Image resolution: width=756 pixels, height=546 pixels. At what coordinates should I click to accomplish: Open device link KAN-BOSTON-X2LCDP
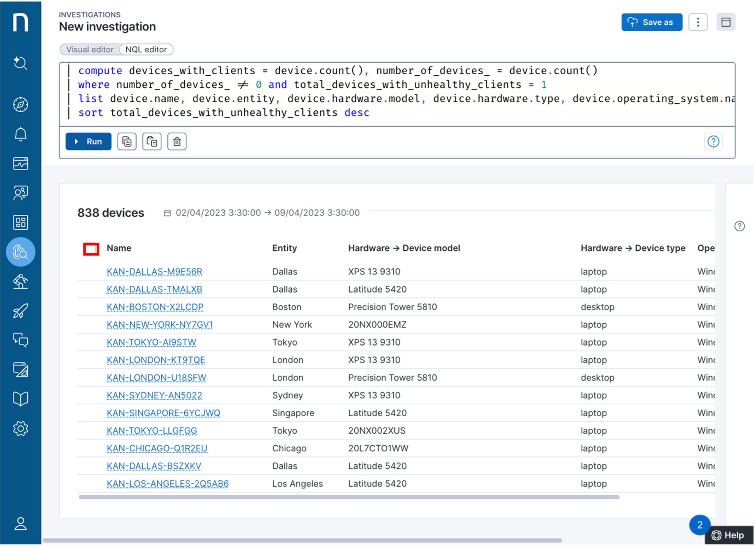point(155,307)
